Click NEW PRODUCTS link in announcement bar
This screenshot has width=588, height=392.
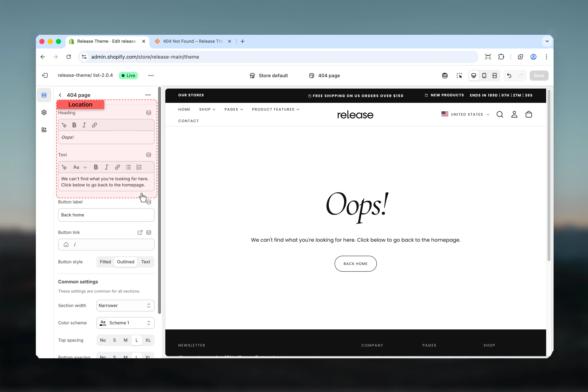447,95
